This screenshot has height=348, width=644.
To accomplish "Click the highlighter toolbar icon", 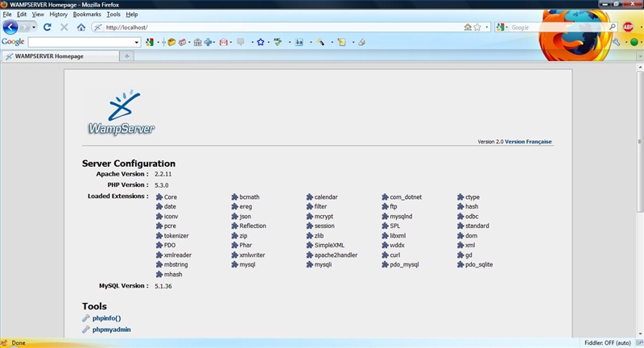I will pyautogui.click(x=320, y=42).
